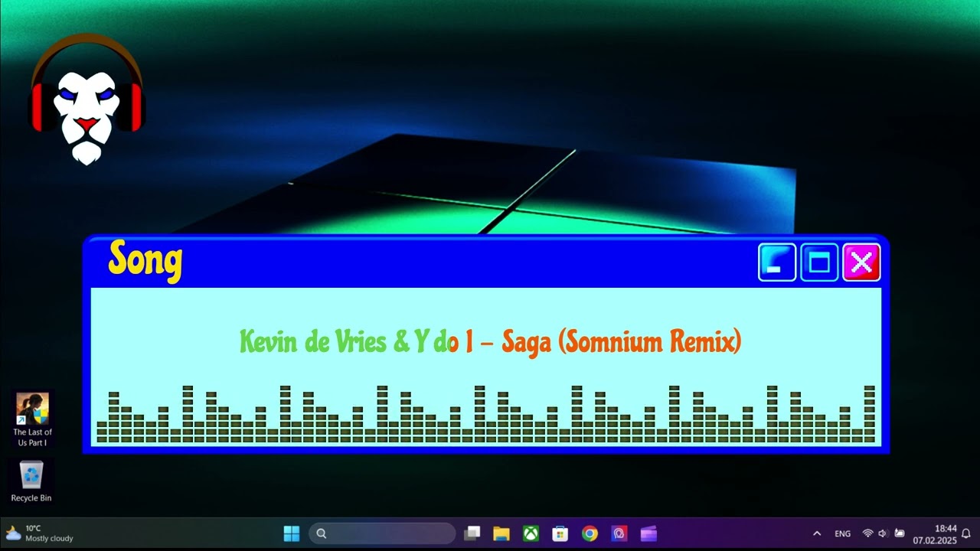Open the purple clapperboard video app in the taskbar
The height and width of the screenshot is (551, 980).
pyautogui.click(x=648, y=533)
